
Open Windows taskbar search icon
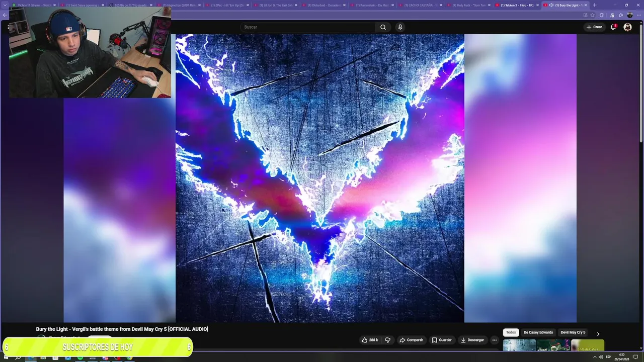pos(18,357)
